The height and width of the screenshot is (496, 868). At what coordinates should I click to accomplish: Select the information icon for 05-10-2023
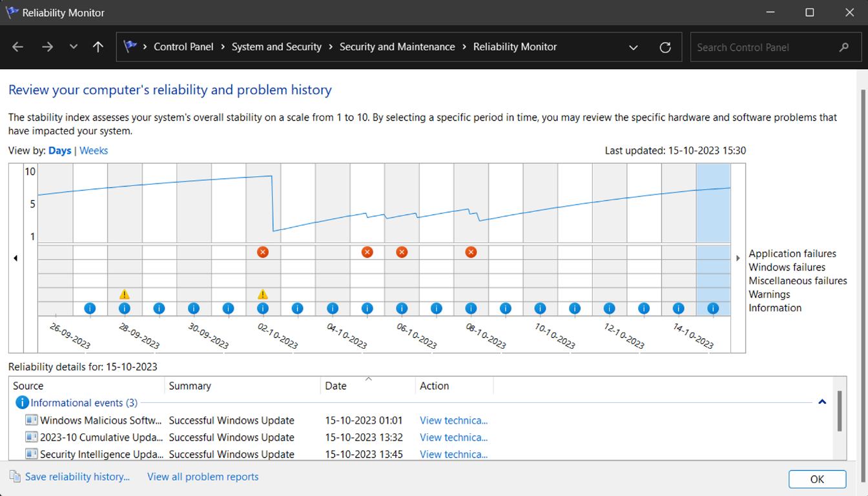367,309
